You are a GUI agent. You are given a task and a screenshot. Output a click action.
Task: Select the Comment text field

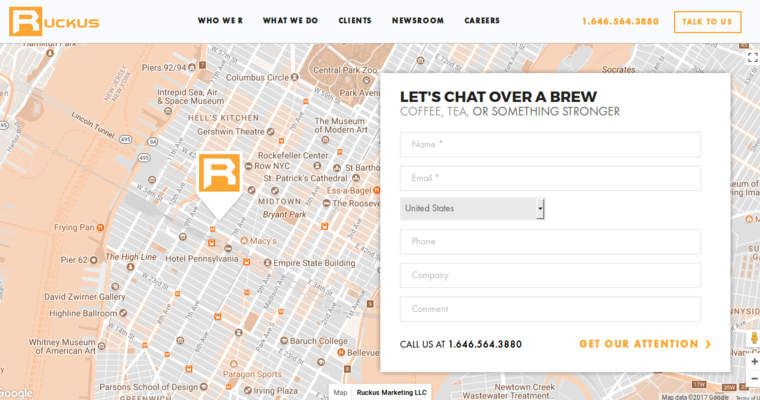(x=550, y=309)
